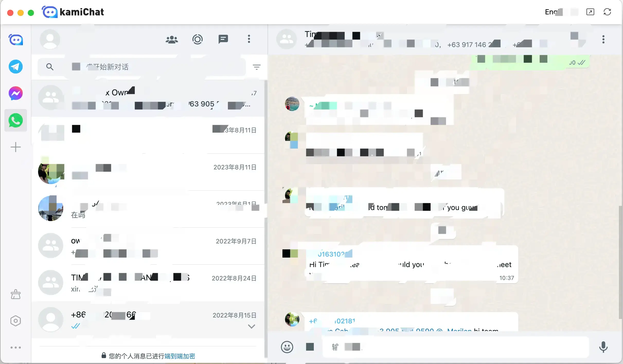Click the filter icon in search bar
The image size is (623, 364).
[x=257, y=67]
